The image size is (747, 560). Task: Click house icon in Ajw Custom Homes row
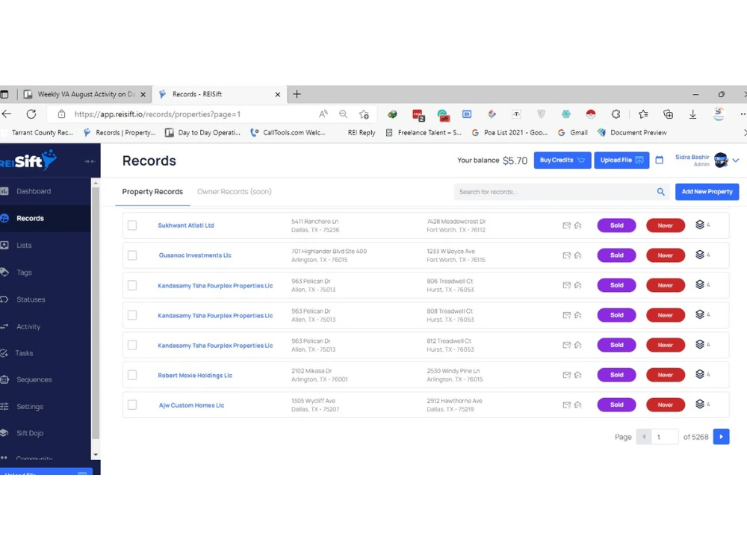coord(578,405)
